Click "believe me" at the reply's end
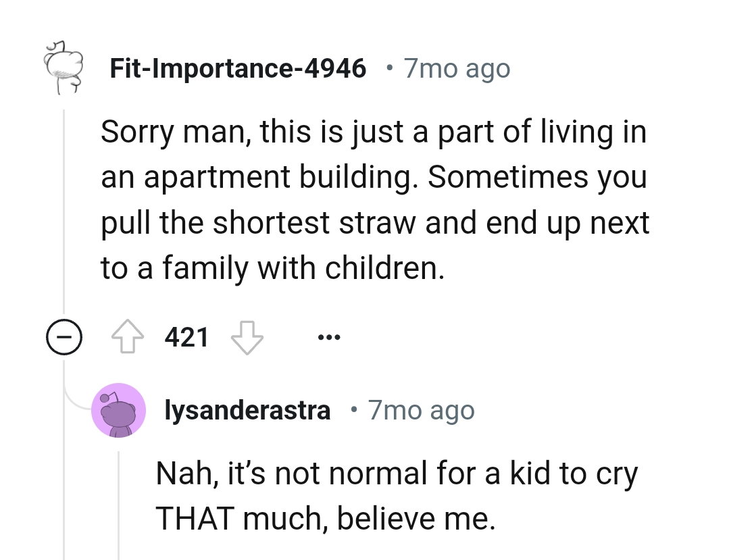 pyautogui.click(x=415, y=518)
